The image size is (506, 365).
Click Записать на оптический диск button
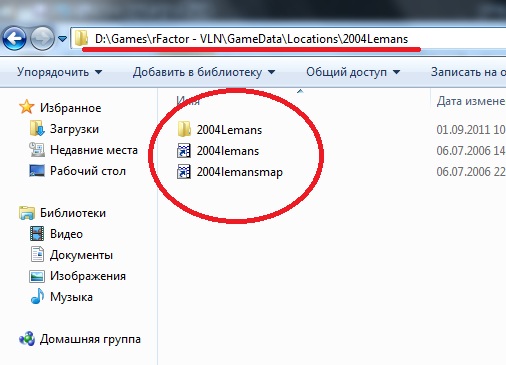[468, 72]
